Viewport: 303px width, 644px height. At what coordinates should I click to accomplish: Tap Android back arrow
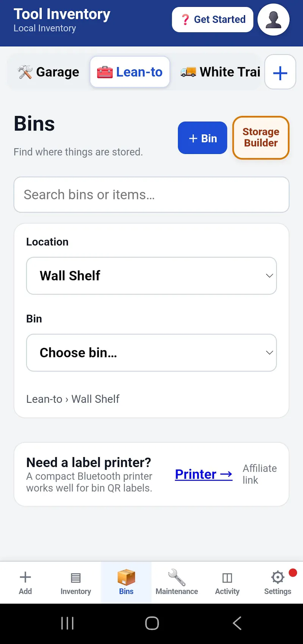click(237, 623)
